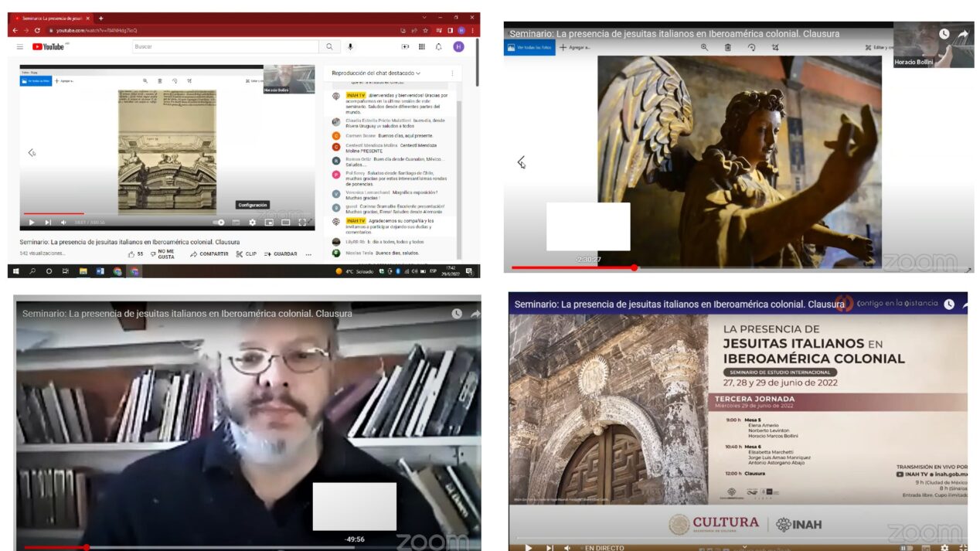Image resolution: width=980 pixels, height=551 pixels.
Task: Open more actions ellipsis beside GUARDAR
Action: [x=308, y=254]
